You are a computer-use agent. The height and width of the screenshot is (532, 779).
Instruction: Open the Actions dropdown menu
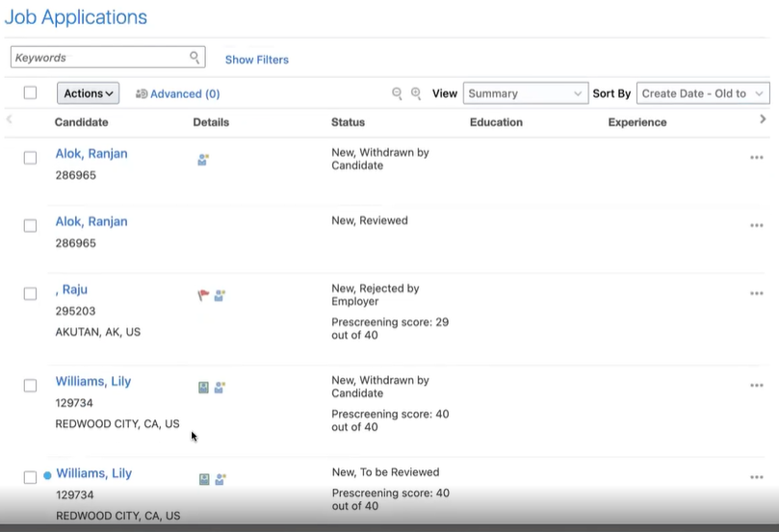(x=88, y=93)
